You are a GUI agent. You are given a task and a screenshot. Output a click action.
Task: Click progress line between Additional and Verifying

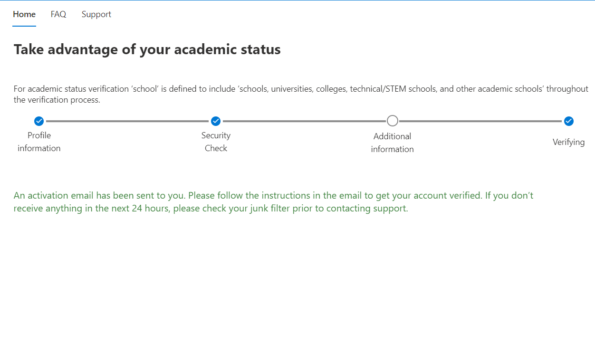point(480,121)
